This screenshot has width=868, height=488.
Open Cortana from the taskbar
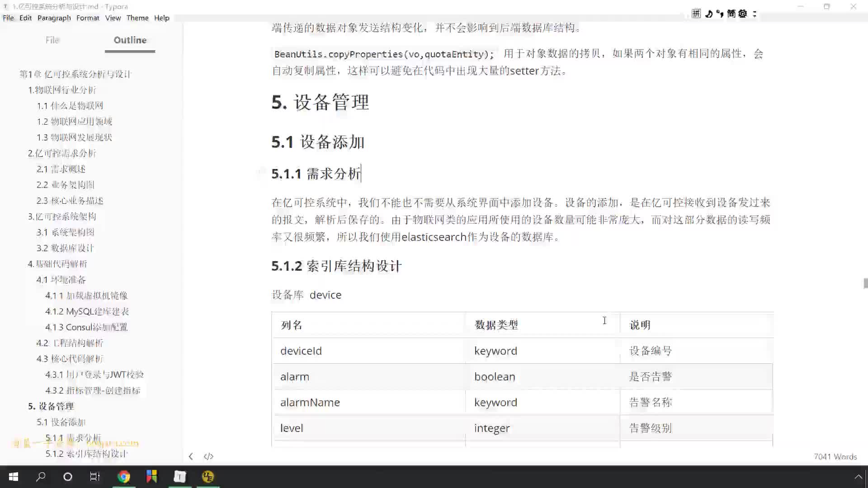68,477
